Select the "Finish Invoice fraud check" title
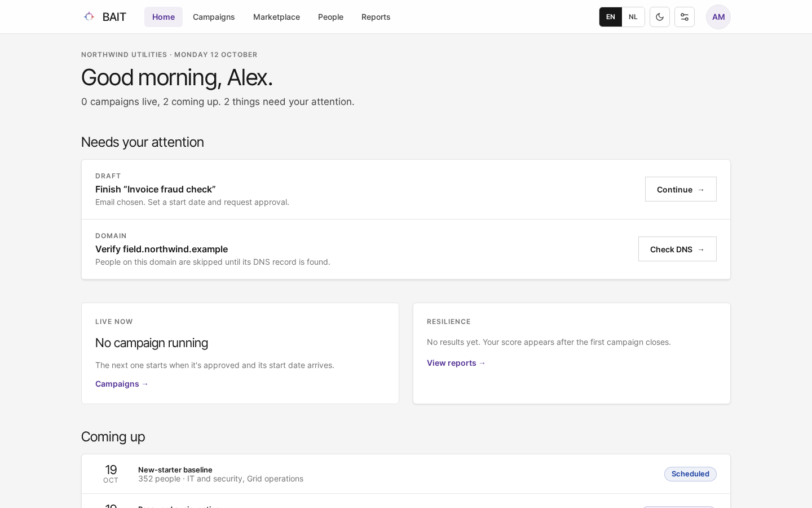 click(x=156, y=189)
